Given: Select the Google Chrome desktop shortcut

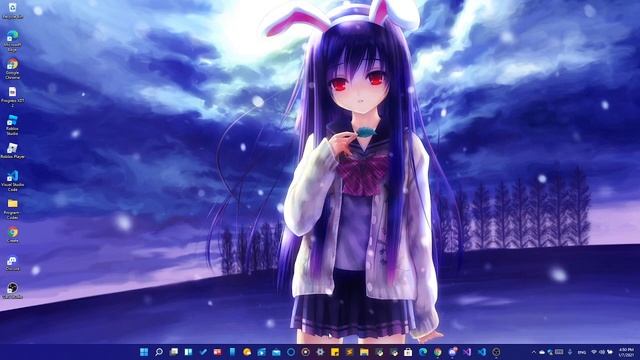Looking at the screenshot, I should [x=13, y=69].
